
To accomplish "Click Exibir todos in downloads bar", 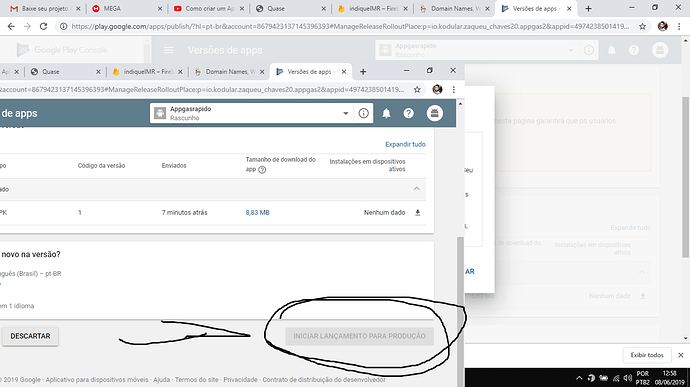I will 647,355.
